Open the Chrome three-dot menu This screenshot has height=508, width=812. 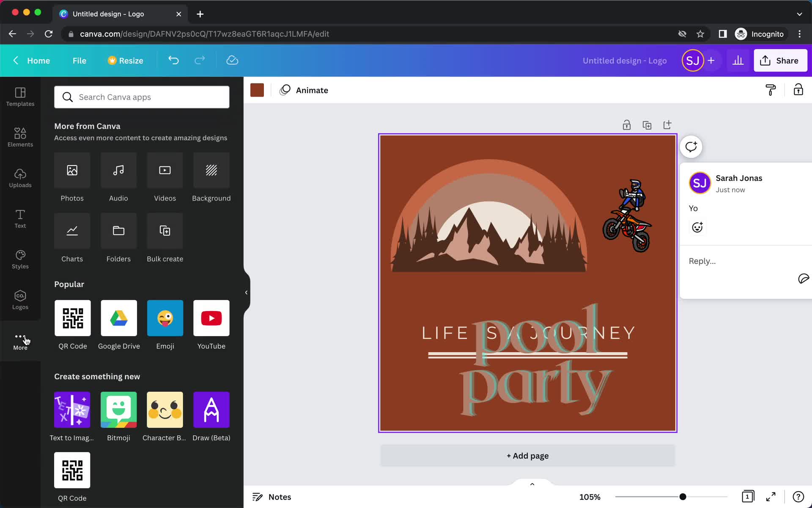[x=799, y=34]
